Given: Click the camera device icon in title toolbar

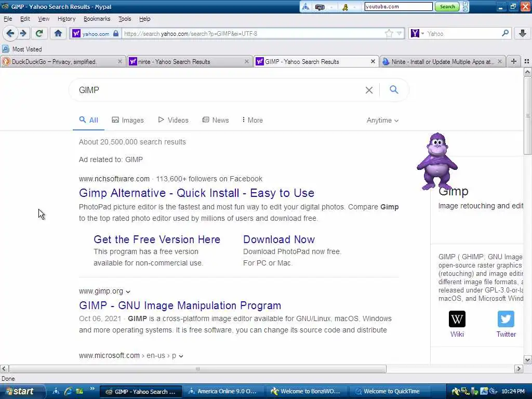Looking at the screenshot, I should [320, 7].
